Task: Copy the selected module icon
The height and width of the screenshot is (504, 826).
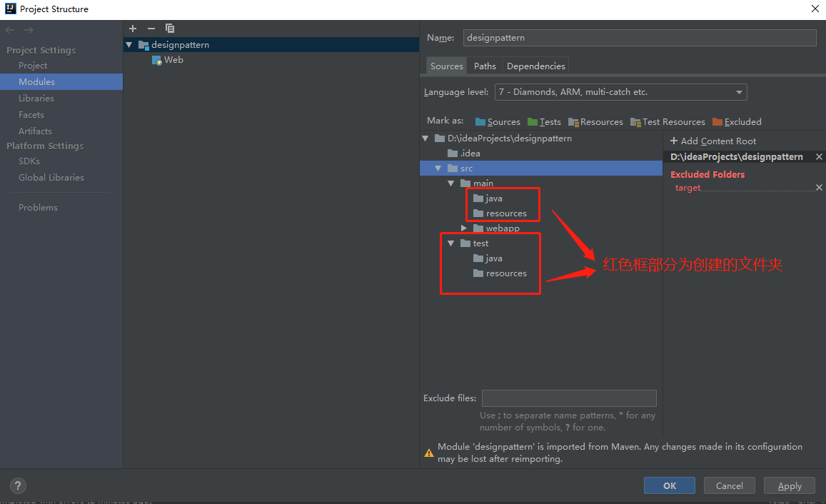Action: pos(170,29)
